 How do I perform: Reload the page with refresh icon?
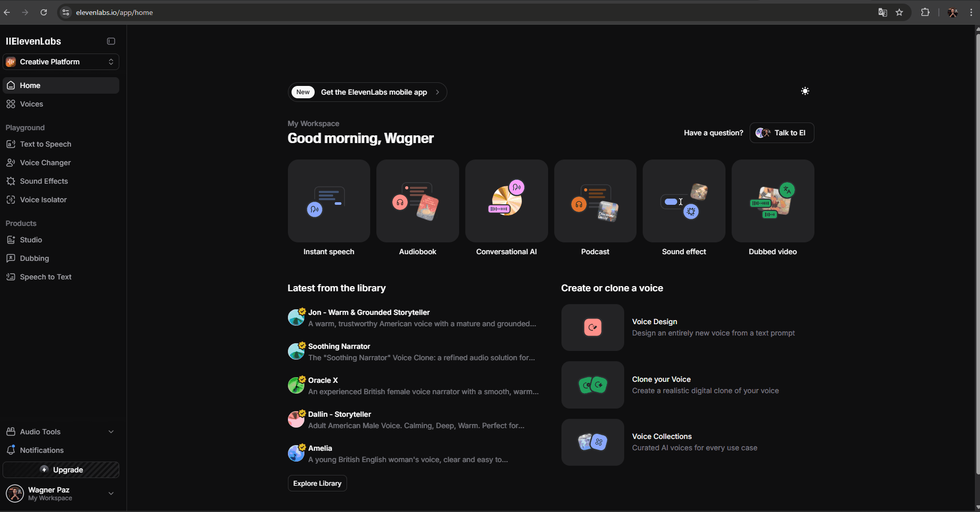(x=44, y=12)
